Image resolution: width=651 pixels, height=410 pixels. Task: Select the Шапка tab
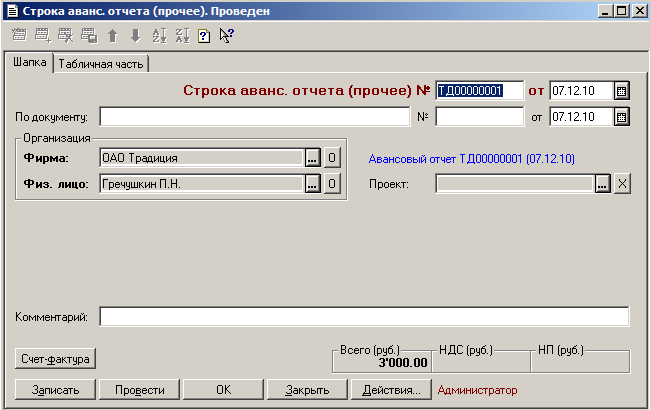tap(29, 63)
